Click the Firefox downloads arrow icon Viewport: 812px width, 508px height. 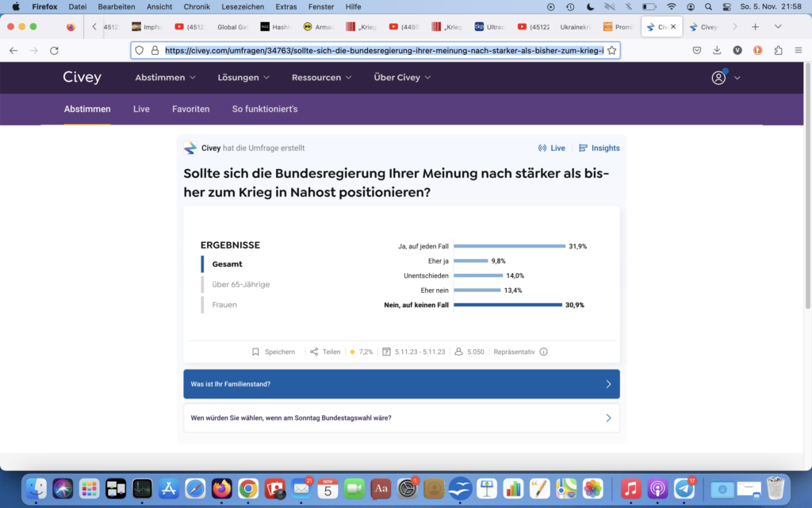717,50
